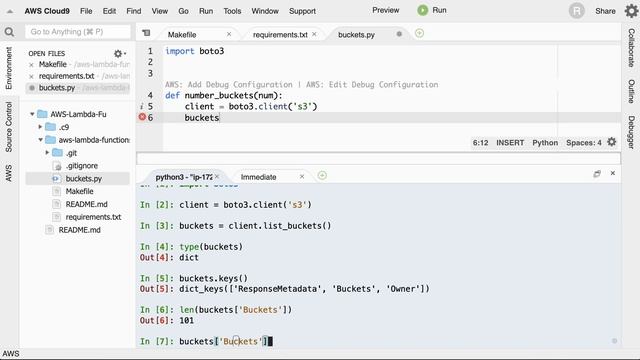Open the Collaborate side panel
The height and width of the screenshot is (360, 640).
(631, 48)
